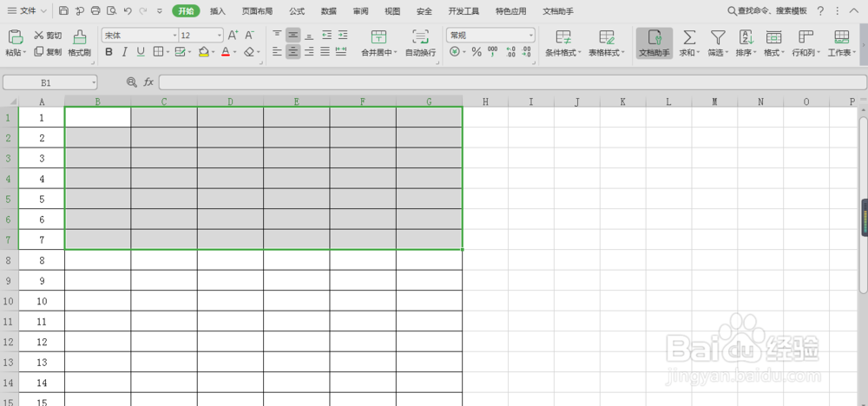Click the insert function fx icon

[148, 82]
